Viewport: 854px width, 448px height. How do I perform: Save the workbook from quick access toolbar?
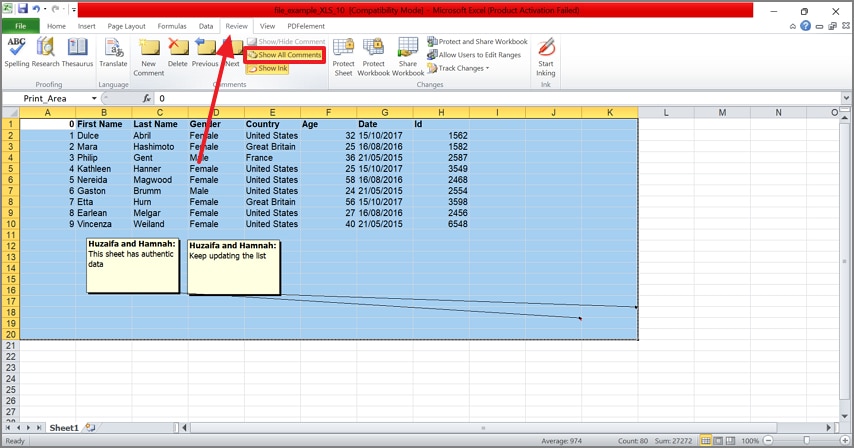click(x=22, y=9)
